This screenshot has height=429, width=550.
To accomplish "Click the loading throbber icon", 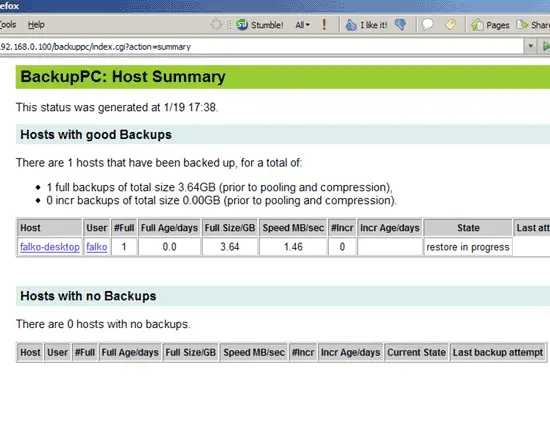I will (x=216, y=25).
